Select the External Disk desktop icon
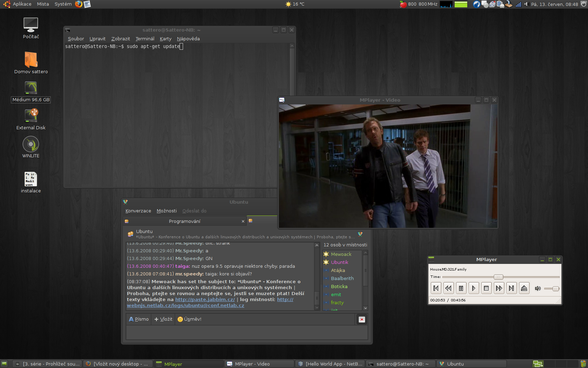The image size is (588, 368). point(31,119)
